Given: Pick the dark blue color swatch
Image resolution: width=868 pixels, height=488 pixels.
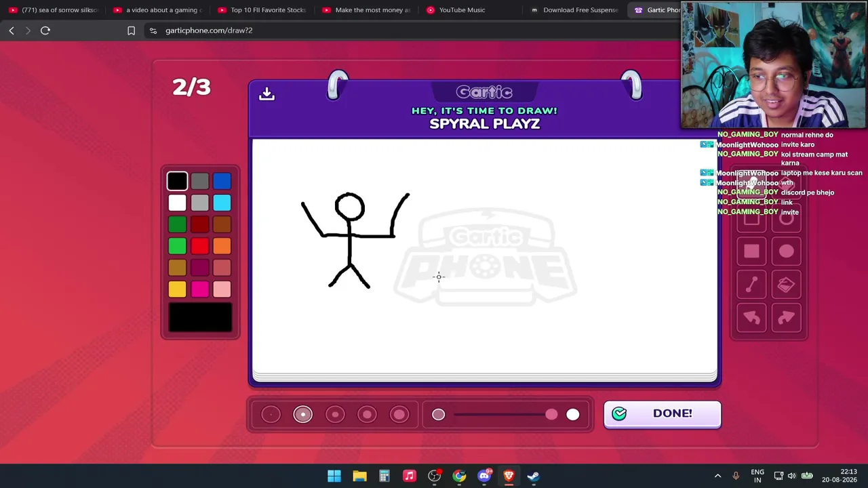Looking at the screenshot, I should 222,181.
